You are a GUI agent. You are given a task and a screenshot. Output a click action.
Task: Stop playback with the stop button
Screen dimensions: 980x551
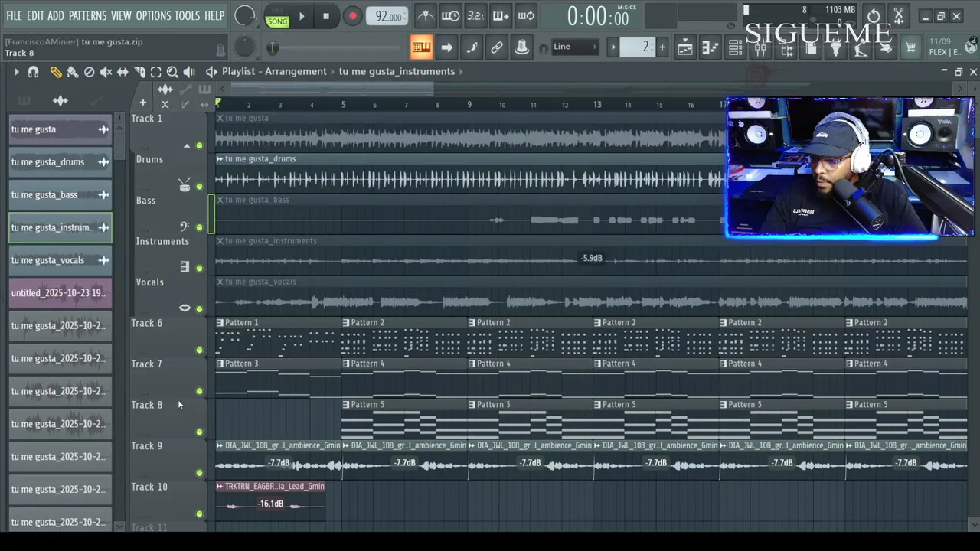(326, 16)
